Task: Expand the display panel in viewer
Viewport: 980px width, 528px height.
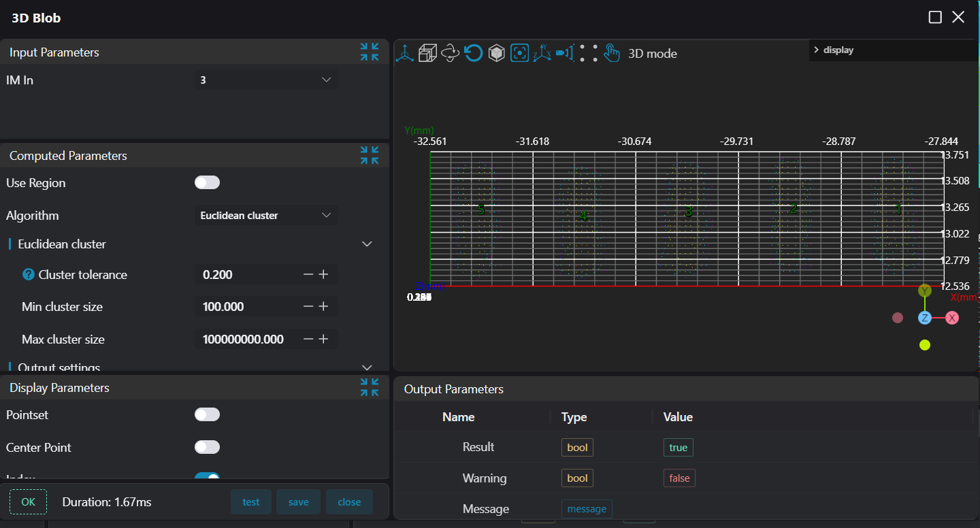Action: 816,50
